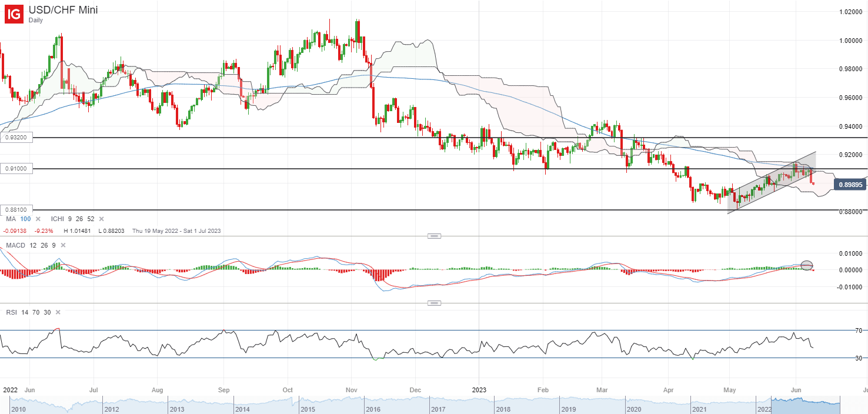
Task: Click the 0.96000 price axis label
Action: click(x=852, y=98)
